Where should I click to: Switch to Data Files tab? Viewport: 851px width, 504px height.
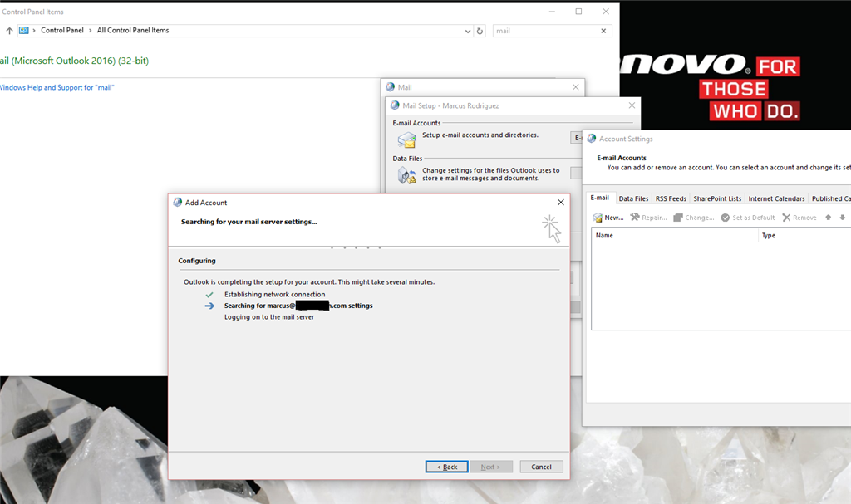tap(633, 198)
